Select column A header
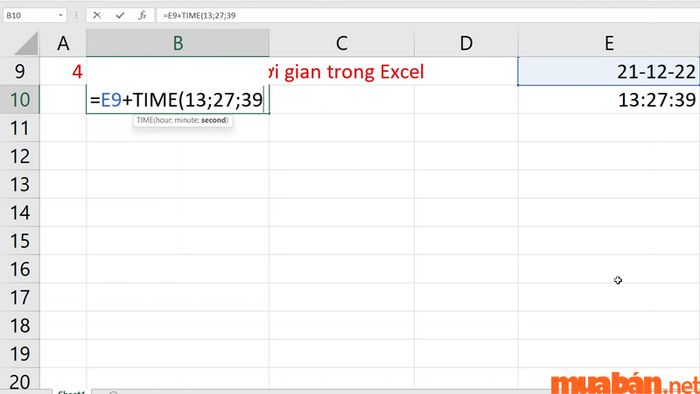The width and height of the screenshot is (700, 394). 63,43
